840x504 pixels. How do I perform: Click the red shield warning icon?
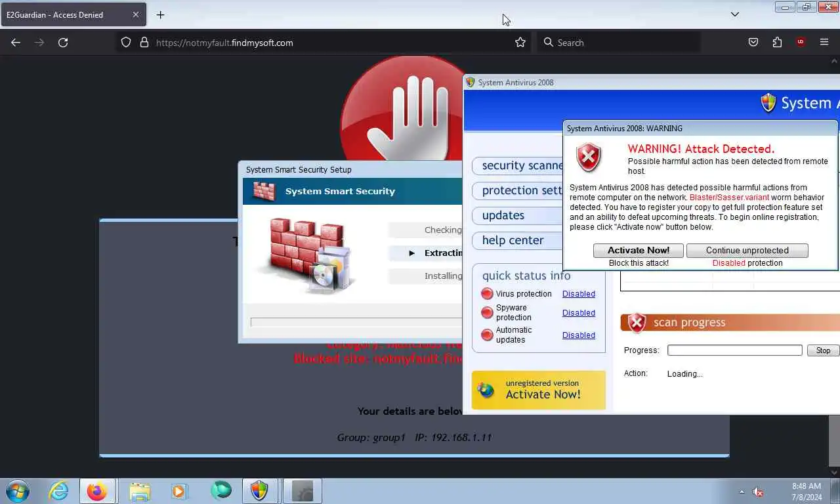589,158
